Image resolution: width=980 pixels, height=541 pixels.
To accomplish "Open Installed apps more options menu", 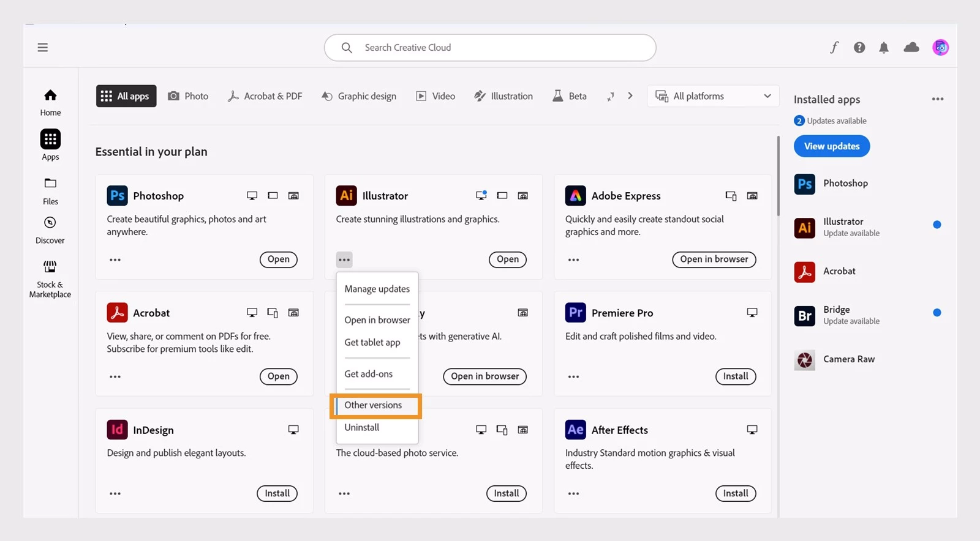I will 937,99.
